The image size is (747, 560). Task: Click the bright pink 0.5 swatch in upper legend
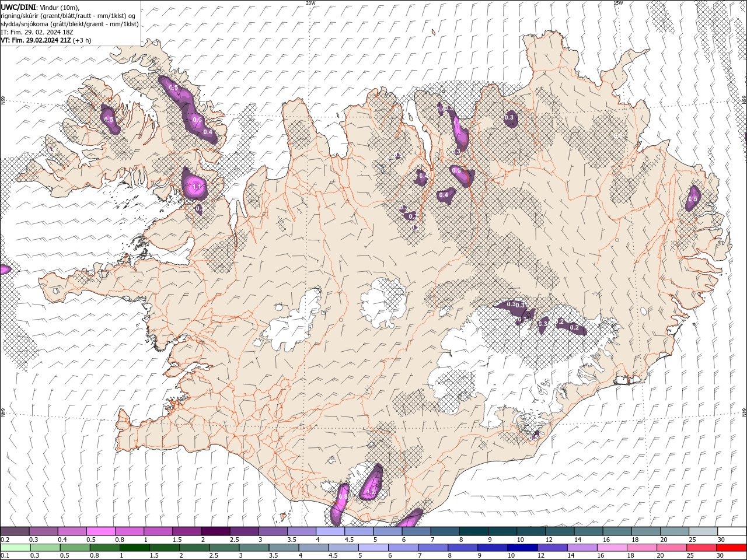100,531
